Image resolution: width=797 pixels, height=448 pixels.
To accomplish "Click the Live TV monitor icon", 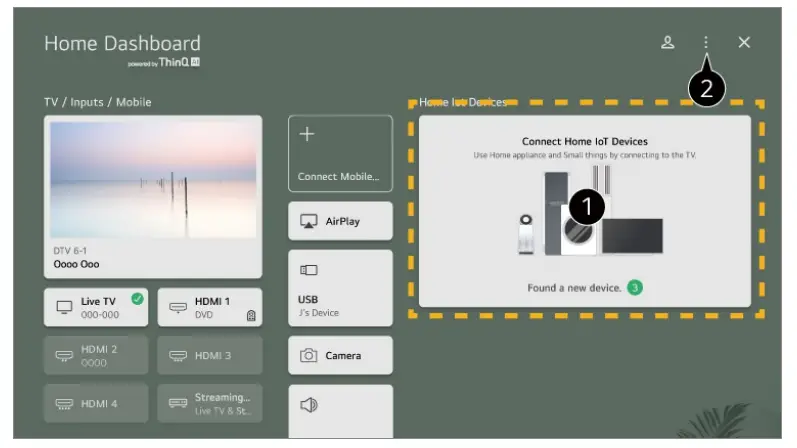I will [x=65, y=307].
